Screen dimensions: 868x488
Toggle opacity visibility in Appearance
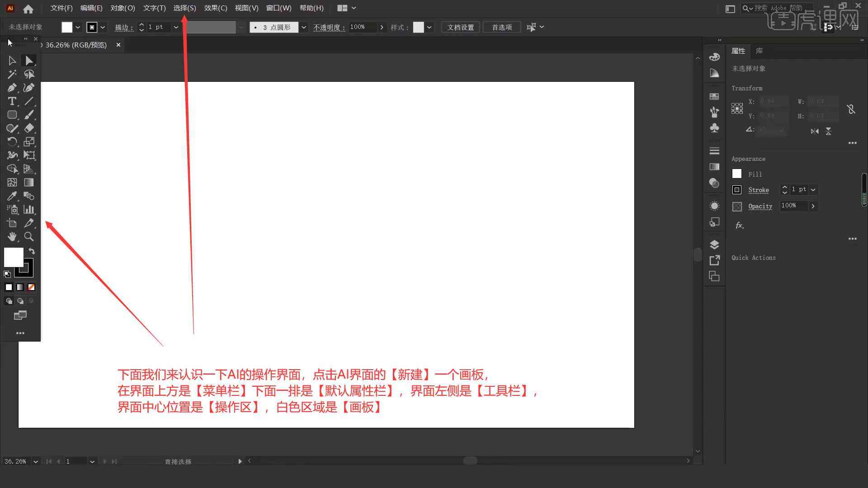click(x=737, y=206)
